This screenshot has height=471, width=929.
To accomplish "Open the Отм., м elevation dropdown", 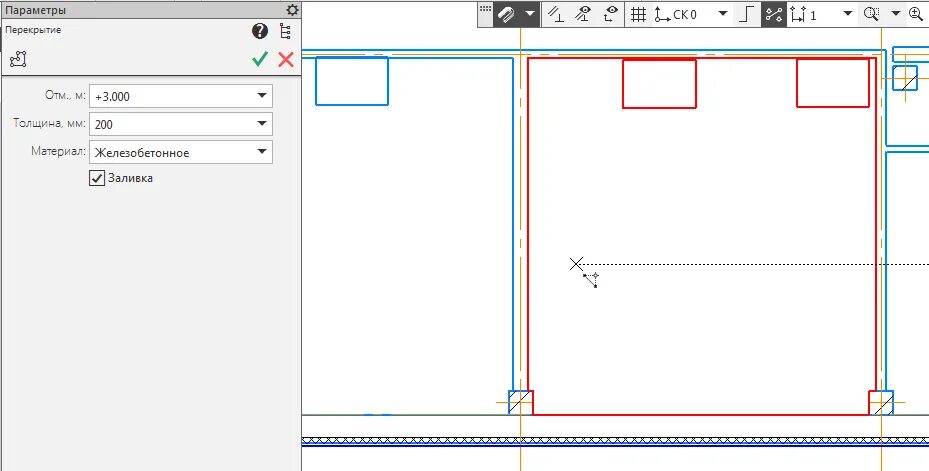I will click(262, 96).
